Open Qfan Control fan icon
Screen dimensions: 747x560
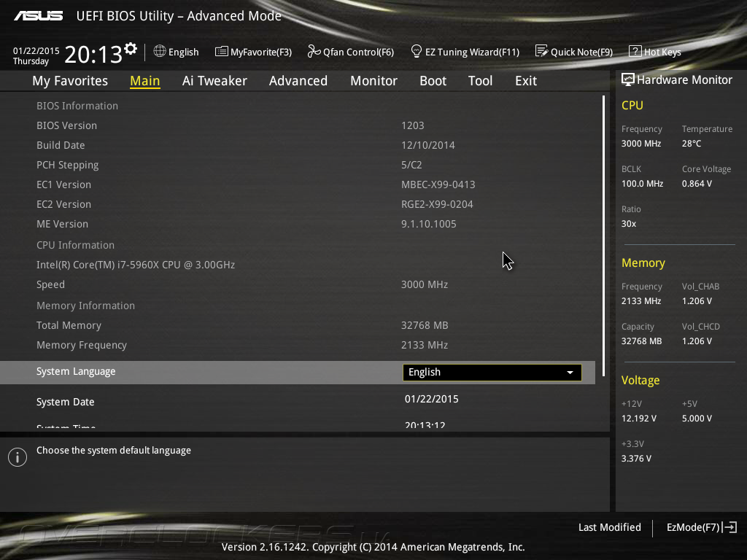pyautogui.click(x=314, y=51)
